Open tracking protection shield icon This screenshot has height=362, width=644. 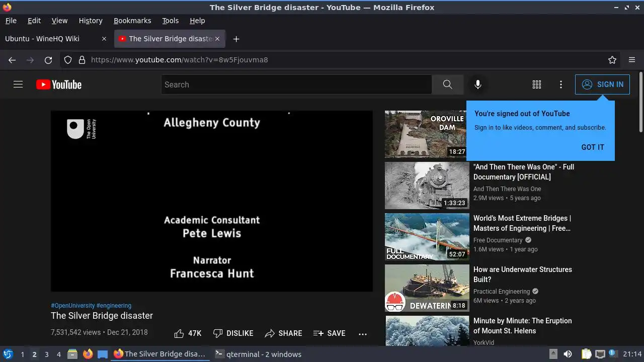68,60
